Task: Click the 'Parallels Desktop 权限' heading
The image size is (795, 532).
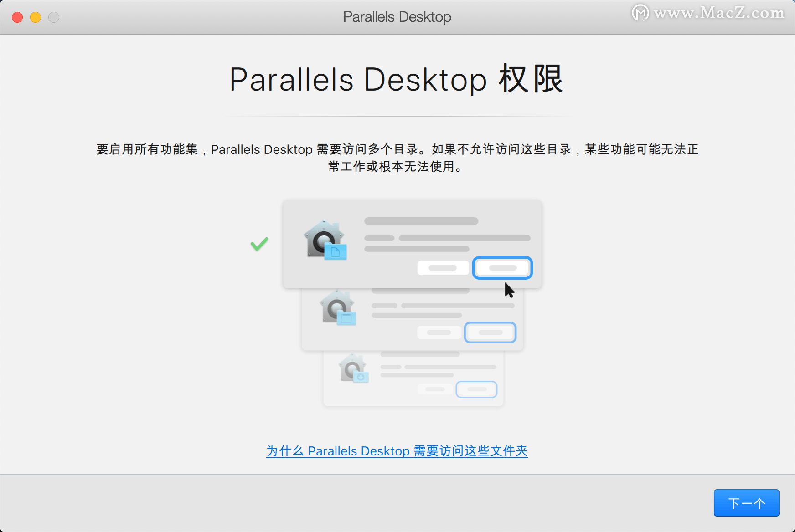Action: coord(397,79)
